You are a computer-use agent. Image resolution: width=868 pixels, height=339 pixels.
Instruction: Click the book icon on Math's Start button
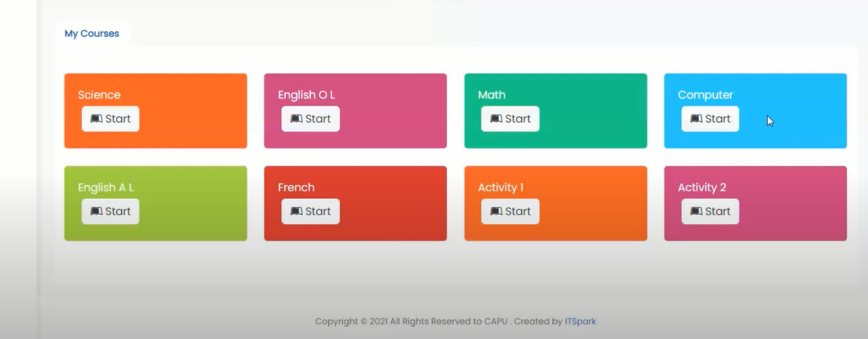click(496, 119)
